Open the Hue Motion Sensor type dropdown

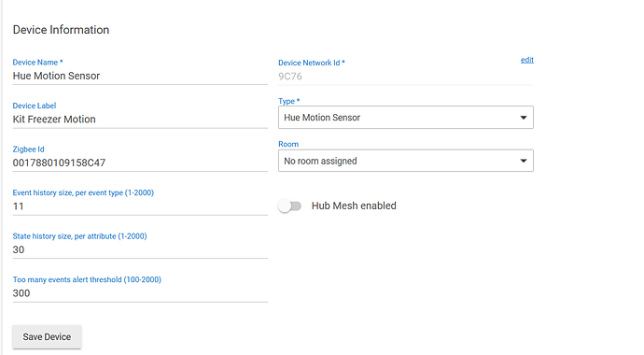pos(406,118)
